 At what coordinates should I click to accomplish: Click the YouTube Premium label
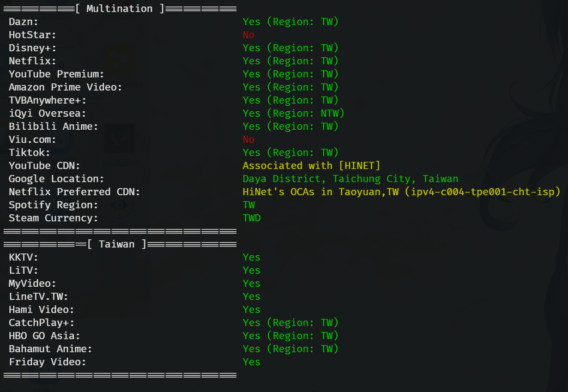click(x=56, y=74)
